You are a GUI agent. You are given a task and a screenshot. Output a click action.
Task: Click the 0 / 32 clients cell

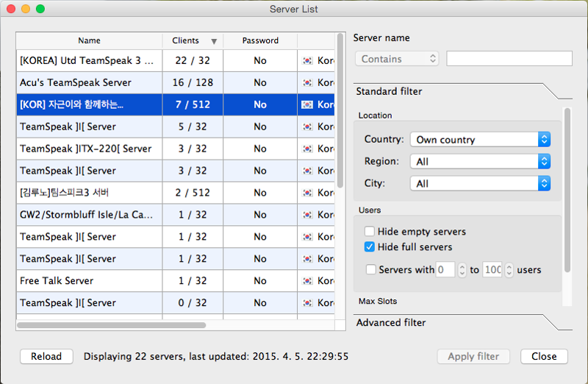click(193, 302)
